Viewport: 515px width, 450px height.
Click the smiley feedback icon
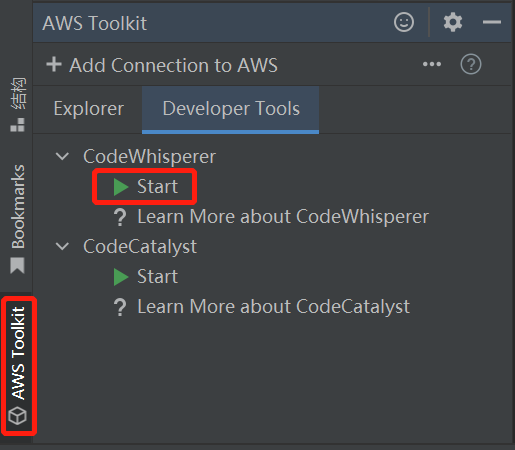[404, 22]
